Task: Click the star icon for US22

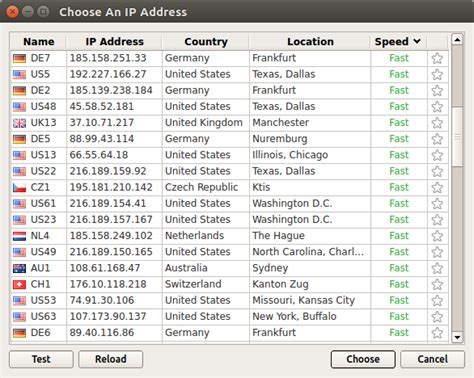Action: click(437, 171)
